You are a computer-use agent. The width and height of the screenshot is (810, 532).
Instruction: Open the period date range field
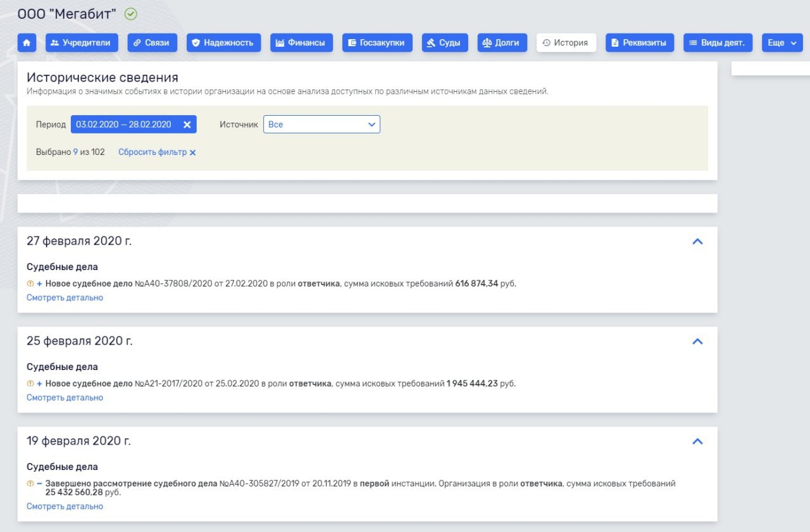point(134,125)
